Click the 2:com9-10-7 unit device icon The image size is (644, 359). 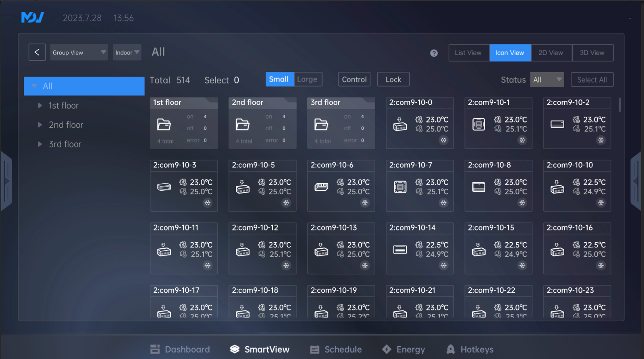400,187
